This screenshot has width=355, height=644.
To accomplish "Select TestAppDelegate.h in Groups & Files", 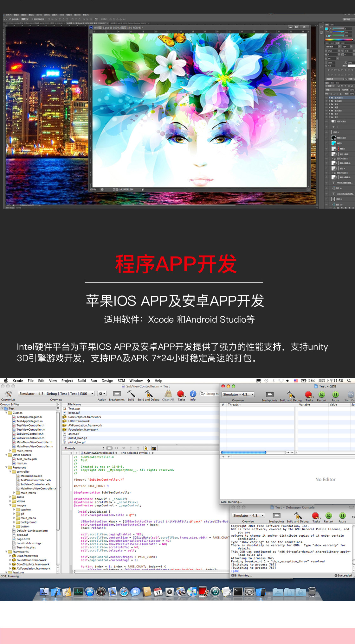I will [29, 417].
